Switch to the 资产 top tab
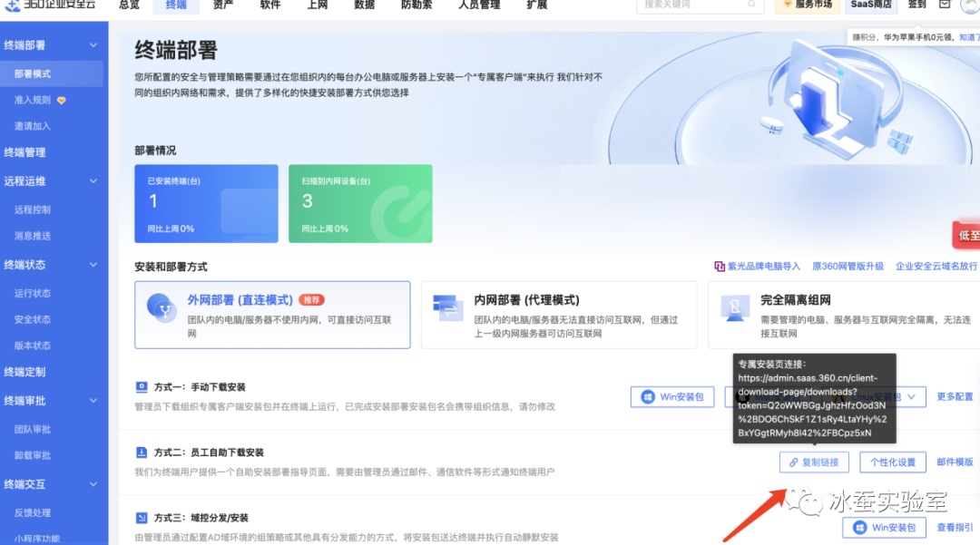 223,5
